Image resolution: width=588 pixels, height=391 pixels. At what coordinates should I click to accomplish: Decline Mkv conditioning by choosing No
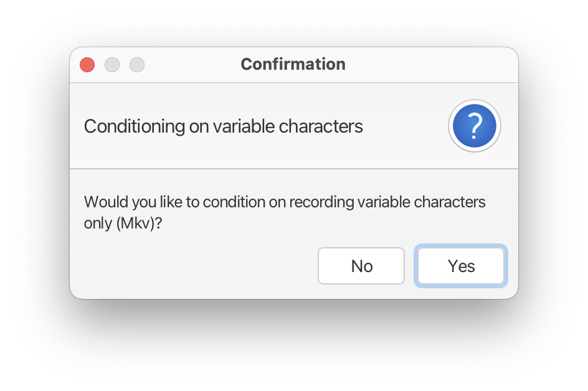pos(361,266)
